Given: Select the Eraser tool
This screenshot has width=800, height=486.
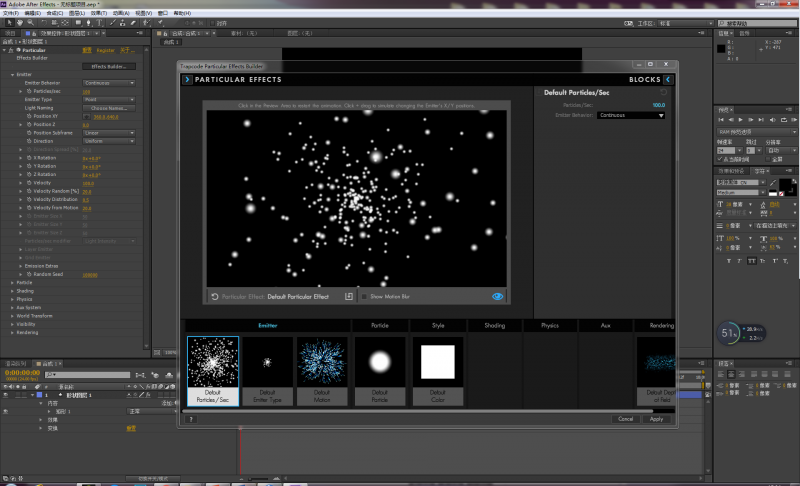Looking at the screenshot, I should pyautogui.click(x=133, y=23).
